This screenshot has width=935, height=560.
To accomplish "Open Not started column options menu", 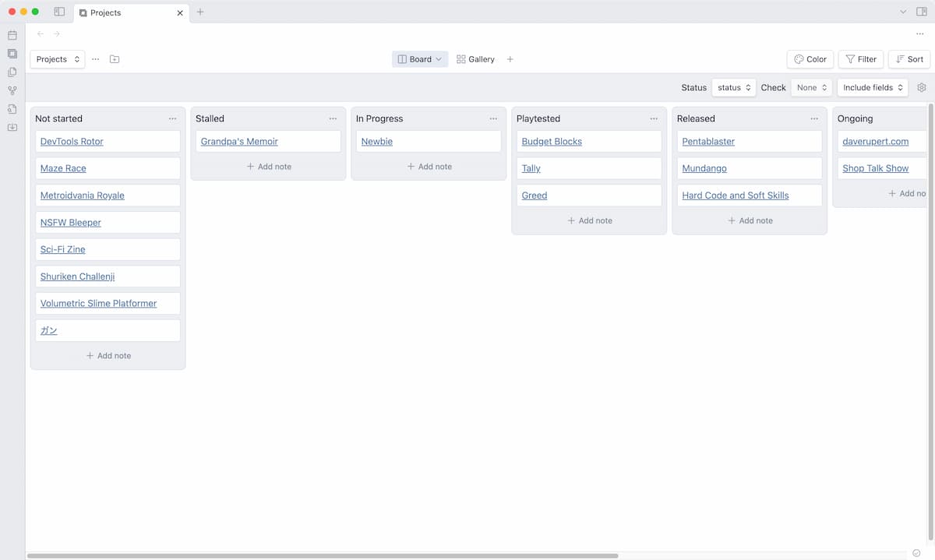I will click(172, 118).
